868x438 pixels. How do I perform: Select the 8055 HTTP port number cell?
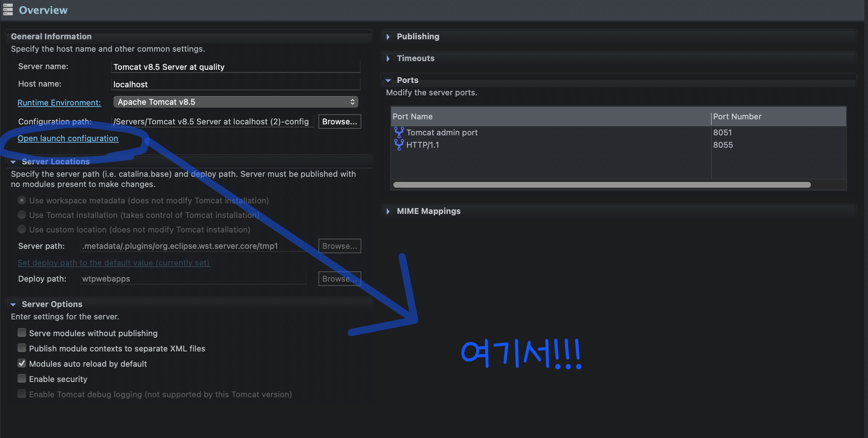[723, 145]
